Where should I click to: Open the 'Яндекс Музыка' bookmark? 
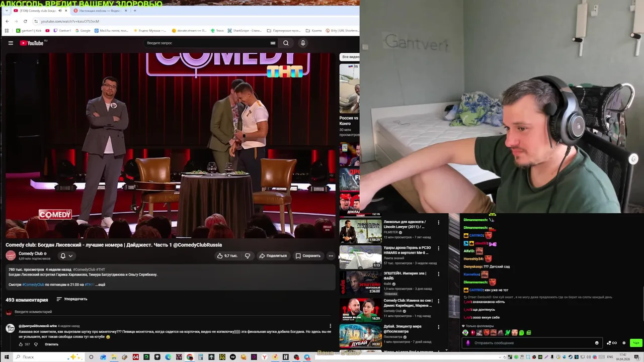point(149,31)
